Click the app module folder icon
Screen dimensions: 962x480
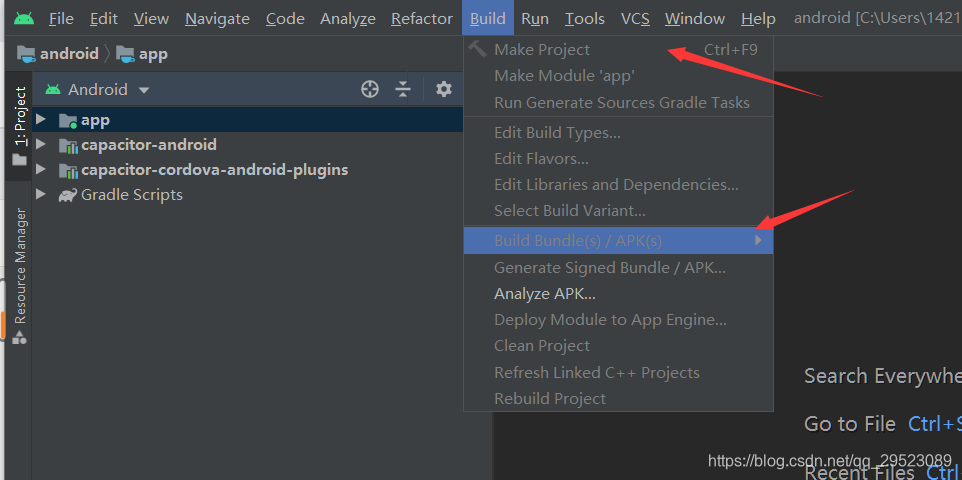click(x=67, y=120)
